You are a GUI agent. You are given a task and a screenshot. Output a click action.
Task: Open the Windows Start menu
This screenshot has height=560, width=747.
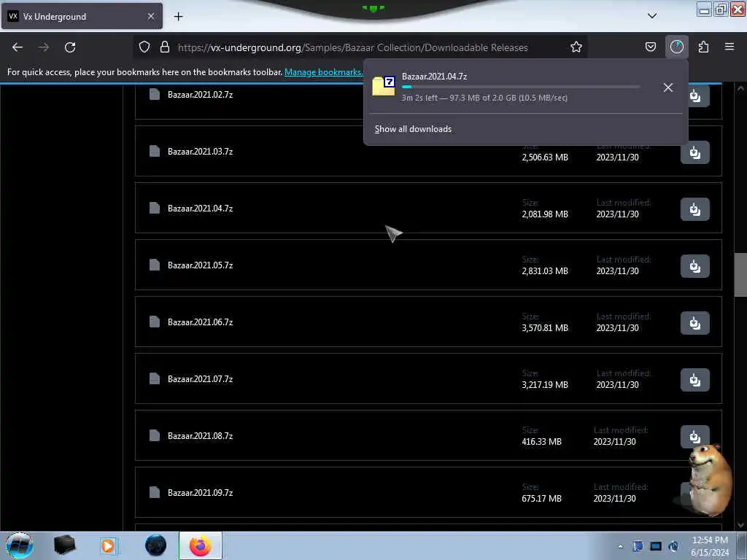[20, 545]
